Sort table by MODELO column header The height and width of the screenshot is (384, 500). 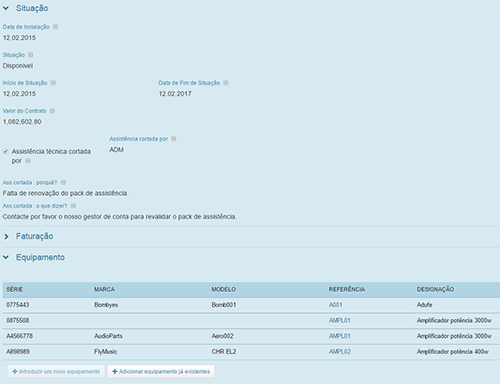pos(224,289)
